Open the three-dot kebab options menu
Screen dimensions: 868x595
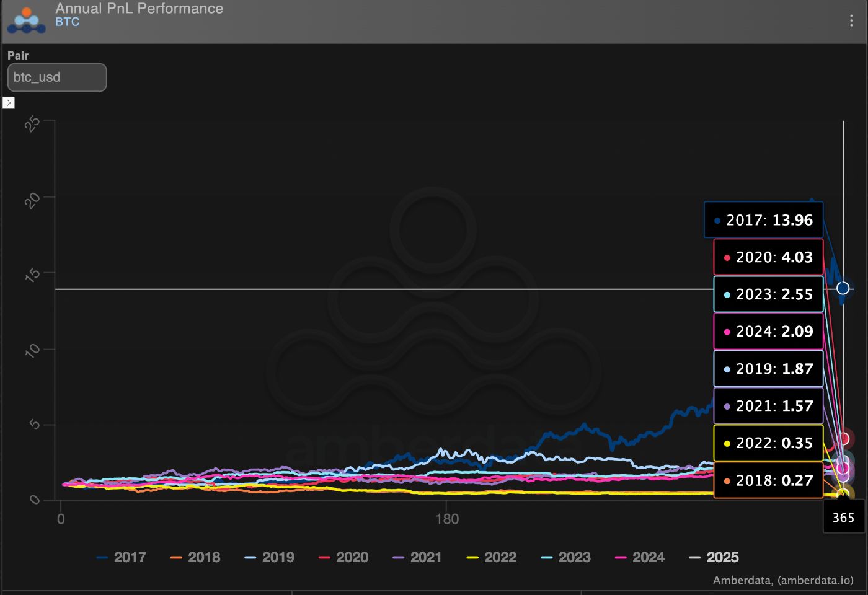coord(852,20)
